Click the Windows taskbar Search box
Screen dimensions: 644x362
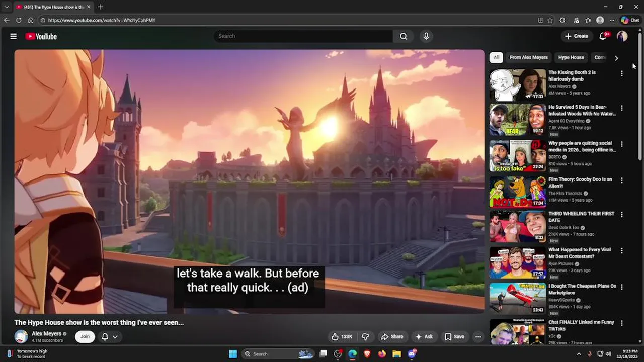(x=277, y=354)
